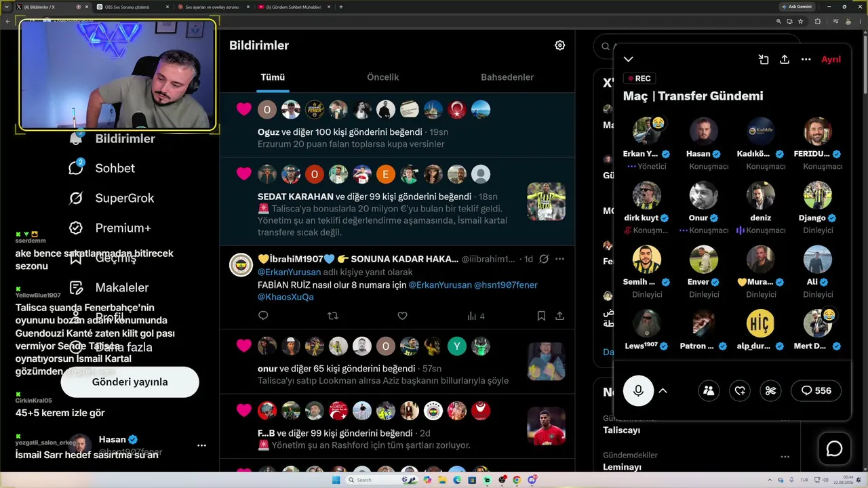Screen dimensions: 868x488
Task: Click the Ask Gemini button
Action: pyautogui.click(x=796, y=7)
